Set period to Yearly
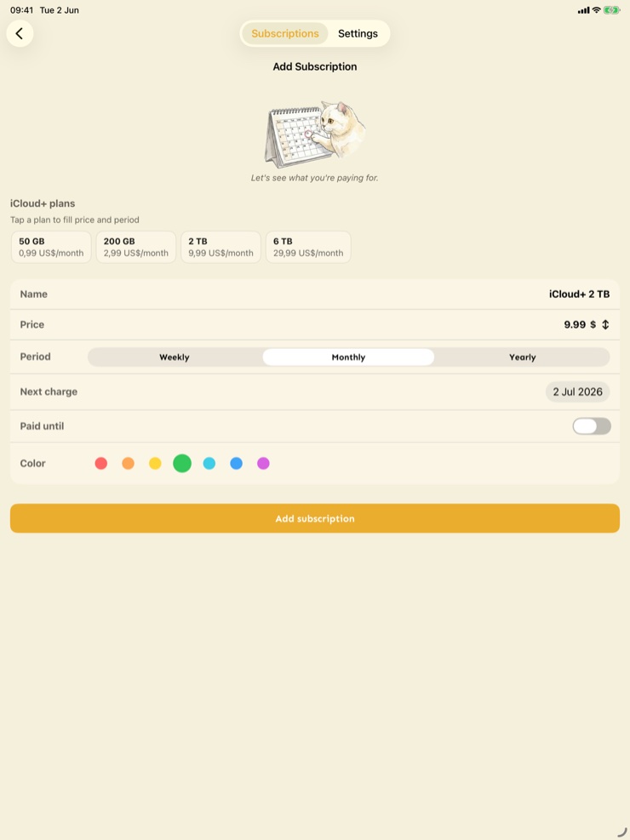Screen dimensions: 630x840 pyautogui.click(x=523, y=357)
